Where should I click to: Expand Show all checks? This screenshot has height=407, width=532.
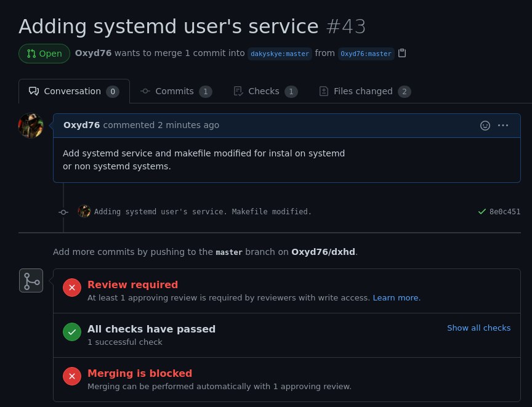478,328
